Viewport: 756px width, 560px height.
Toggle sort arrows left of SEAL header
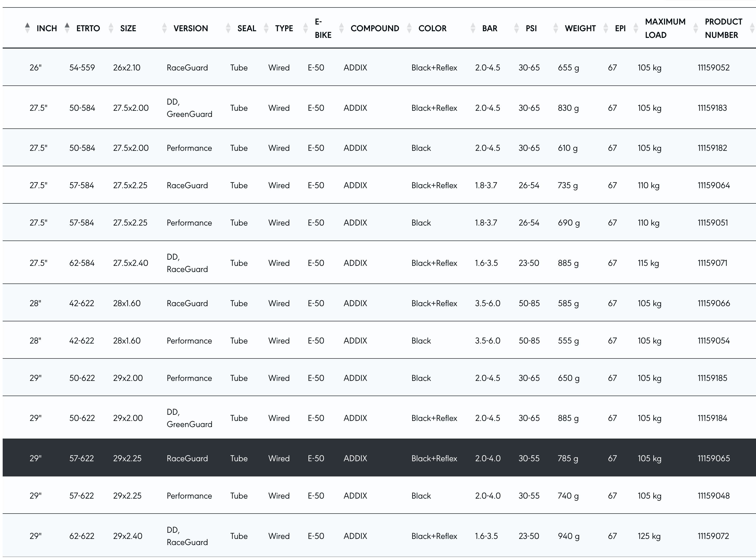point(228,28)
